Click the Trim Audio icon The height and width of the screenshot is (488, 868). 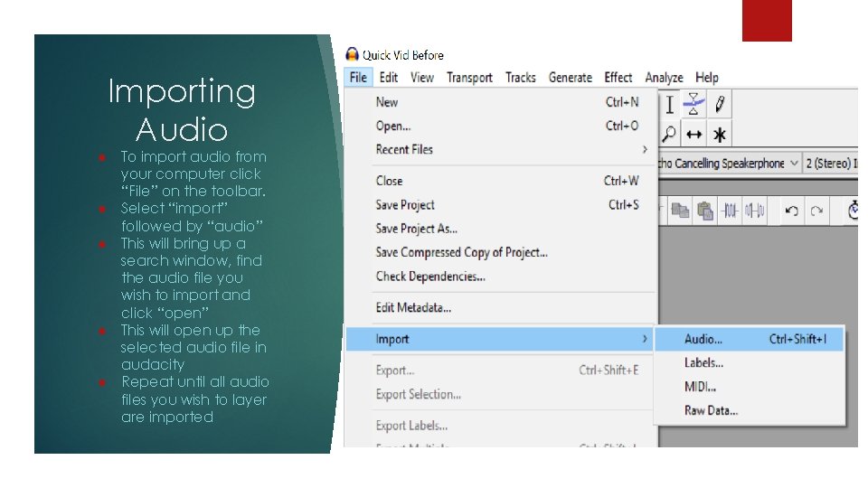coord(731,211)
